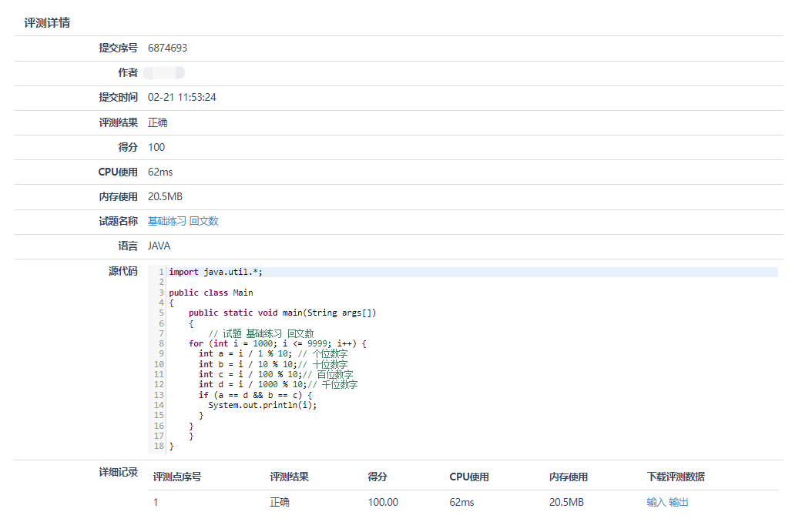Open the 基础练习 回文数 problem link
The height and width of the screenshot is (532, 812).
tap(183, 221)
